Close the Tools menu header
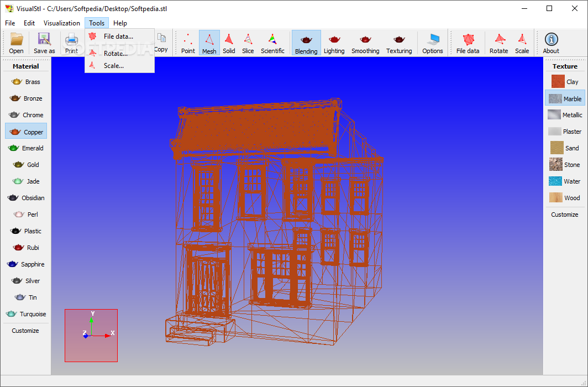This screenshot has height=387, width=588. [97, 23]
